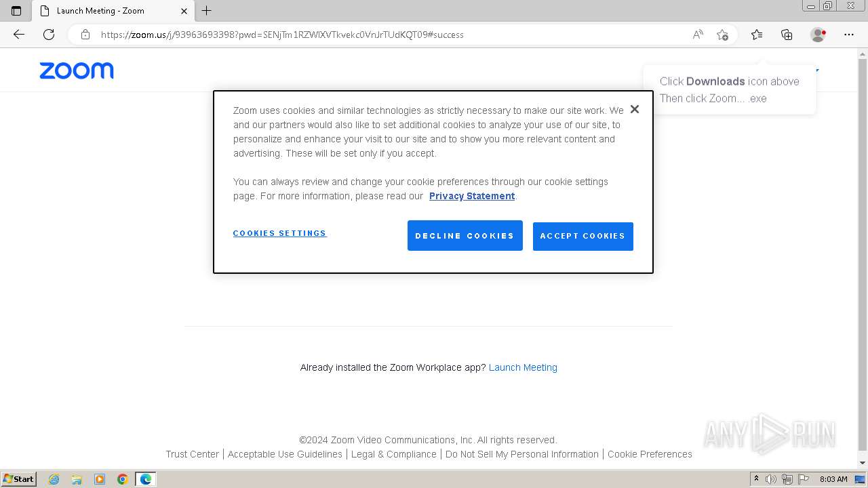Viewport: 868px width, 488px height.
Task: Close the Launch Meeting - Zoom tab
Action: pyautogui.click(x=184, y=11)
